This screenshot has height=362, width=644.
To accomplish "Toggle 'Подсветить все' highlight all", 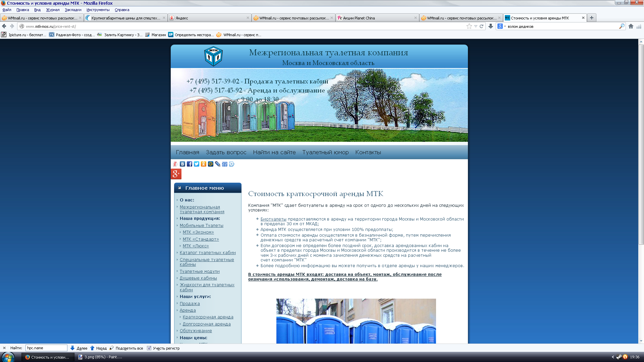I will 126,348.
